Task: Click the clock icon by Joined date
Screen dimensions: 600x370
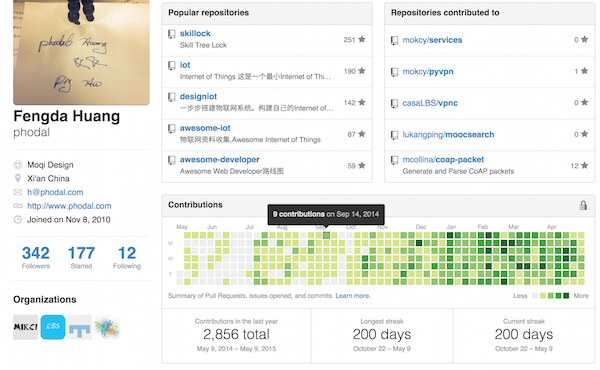Action: point(18,220)
